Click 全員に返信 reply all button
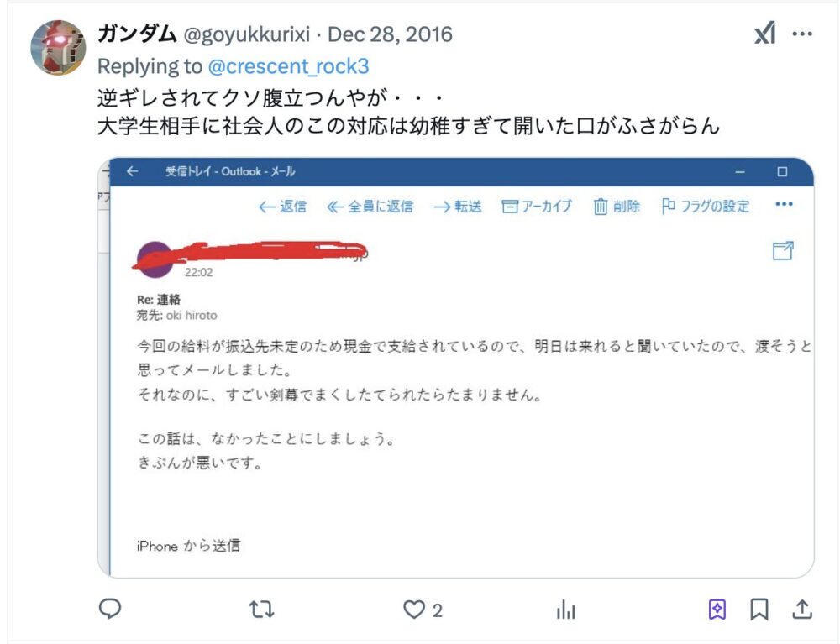Screen dimensions: 840x644 click(370, 206)
